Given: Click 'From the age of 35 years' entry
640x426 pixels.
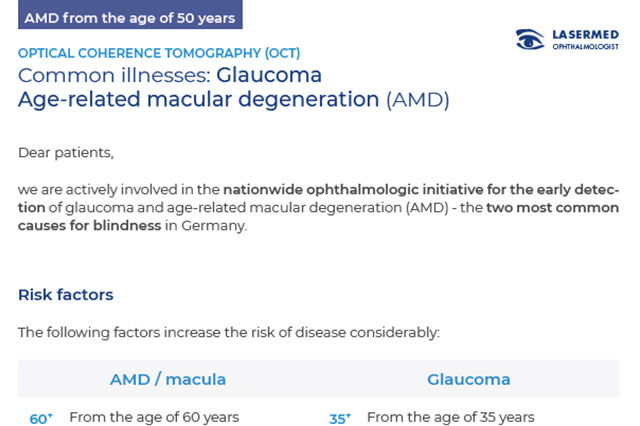Looking at the screenshot, I should pyautogui.click(x=450, y=417).
